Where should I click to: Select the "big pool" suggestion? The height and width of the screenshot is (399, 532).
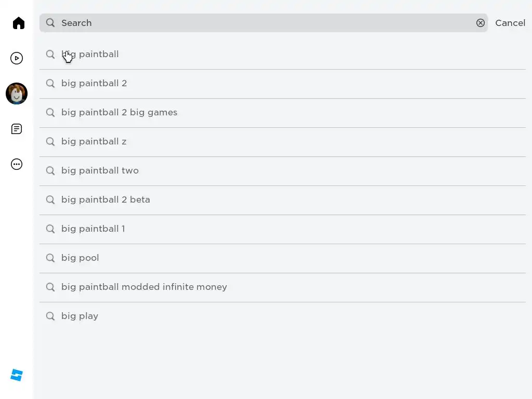282,258
